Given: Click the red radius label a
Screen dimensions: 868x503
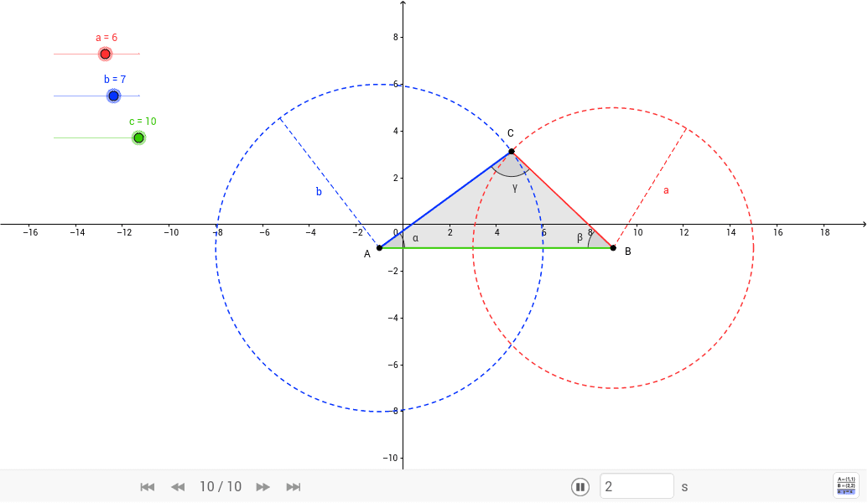Looking at the screenshot, I should 666,190.
